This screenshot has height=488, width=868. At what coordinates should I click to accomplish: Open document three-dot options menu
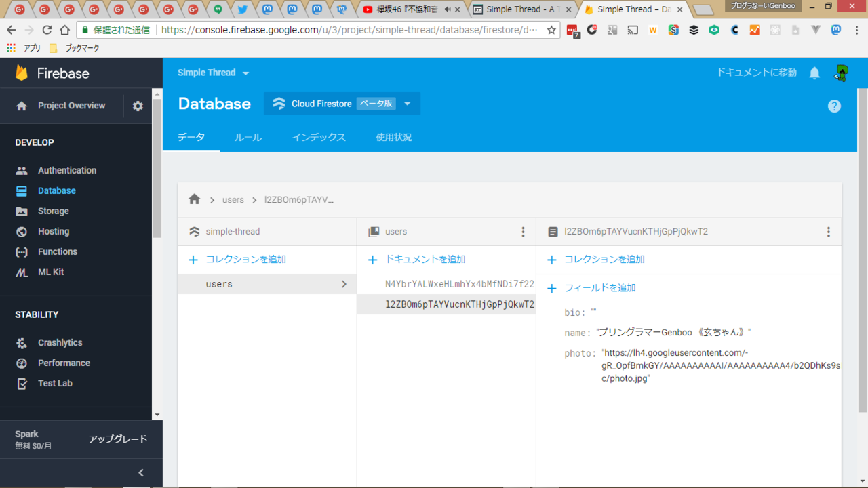[x=828, y=232]
